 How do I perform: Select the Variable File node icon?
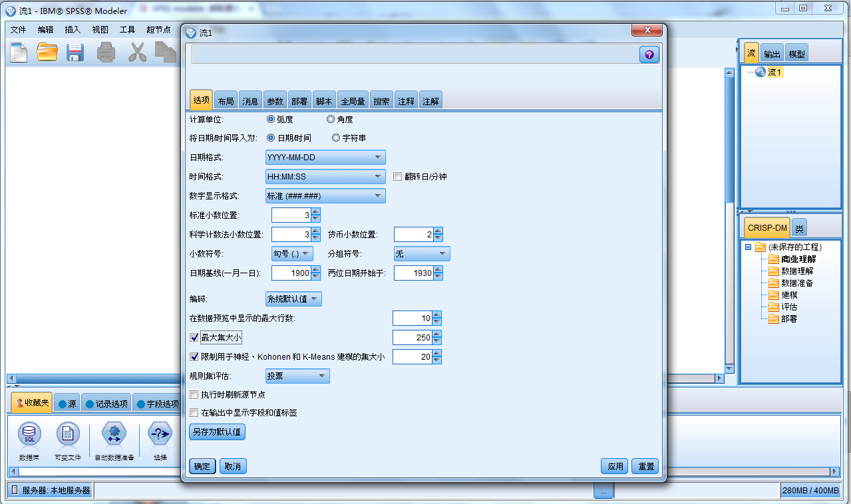click(67, 434)
